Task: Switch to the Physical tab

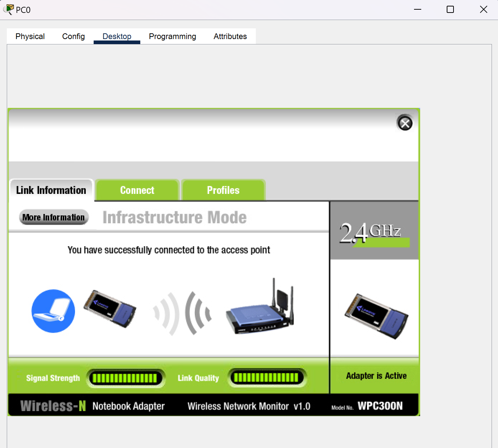Action: (30, 36)
